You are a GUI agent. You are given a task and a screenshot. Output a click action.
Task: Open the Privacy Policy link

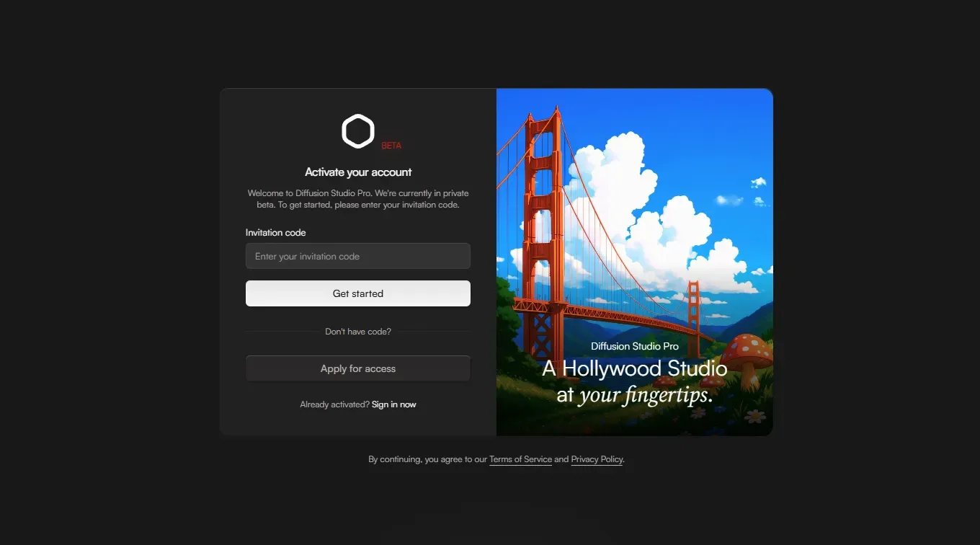[x=597, y=459]
